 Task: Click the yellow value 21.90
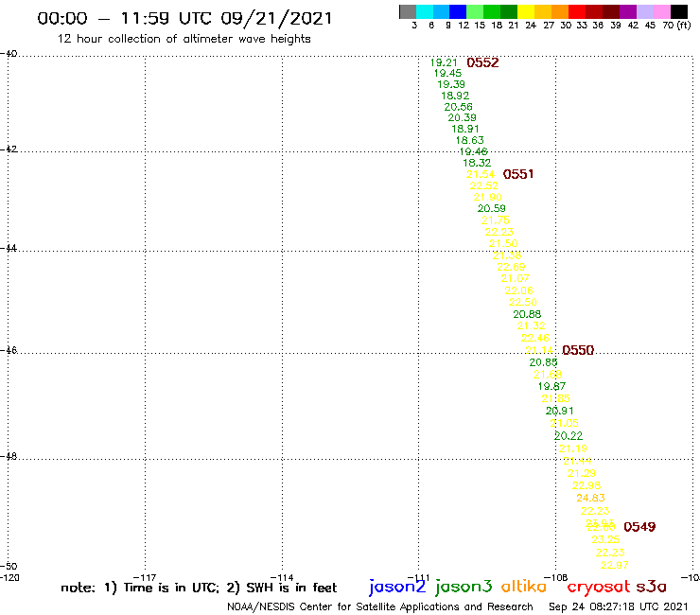coord(488,197)
